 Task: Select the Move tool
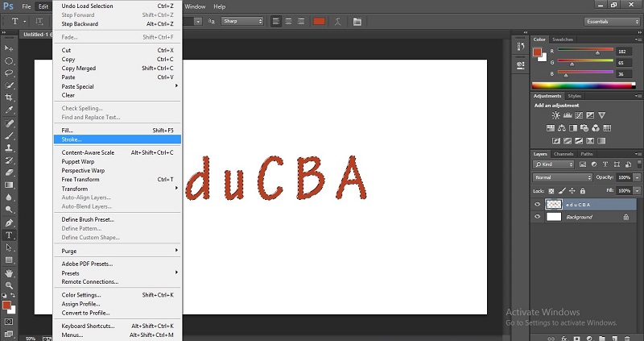(x=9, y=48)
